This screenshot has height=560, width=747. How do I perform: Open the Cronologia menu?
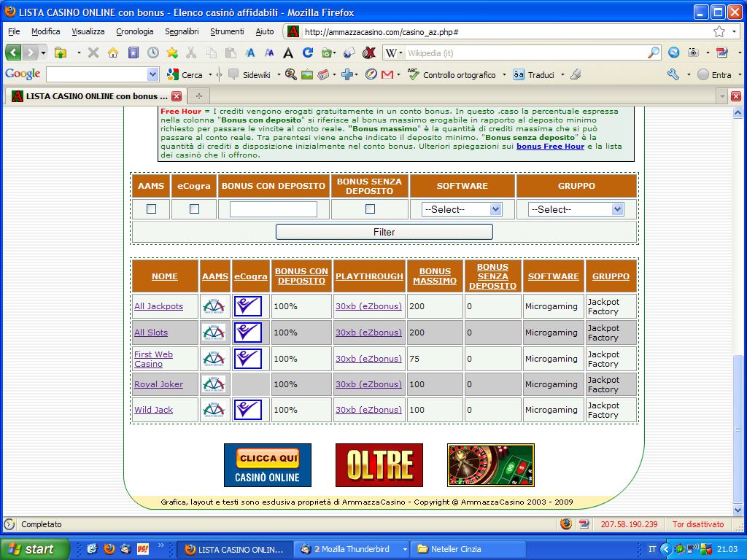pos(135,31)
